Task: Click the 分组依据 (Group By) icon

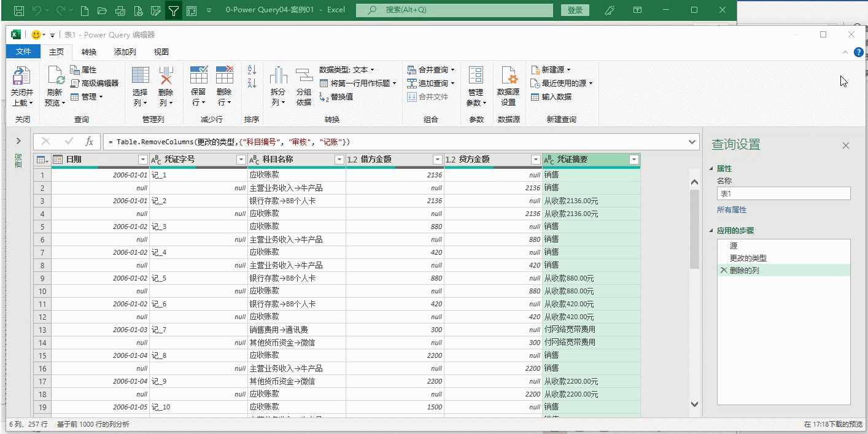Action: (304, 76)
